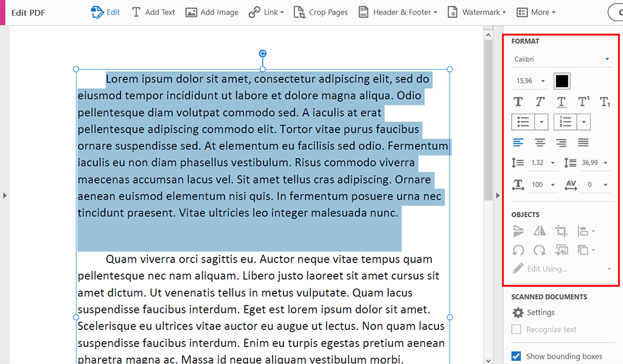Uncheck Show bounding boxes
623x364 pixels.
[x=516, y=356]
